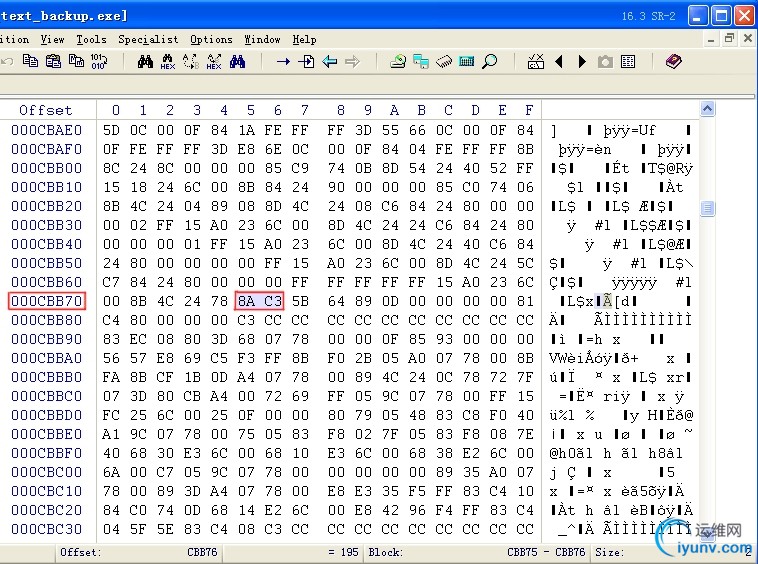
Task: Click byte 5D at start of row 000CBAE0
Action: pyautogui.click(x=111, y=130)
